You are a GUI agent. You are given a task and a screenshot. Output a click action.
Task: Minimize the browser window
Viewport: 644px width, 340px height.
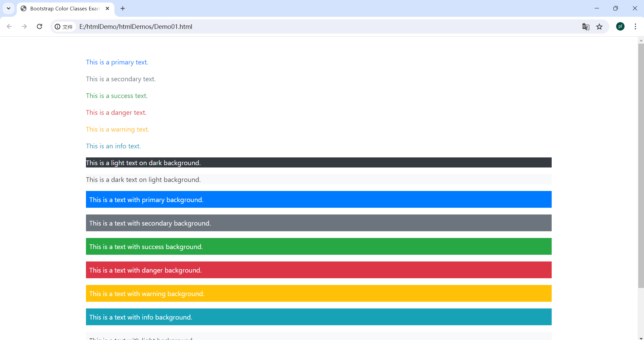click(597, 8)
